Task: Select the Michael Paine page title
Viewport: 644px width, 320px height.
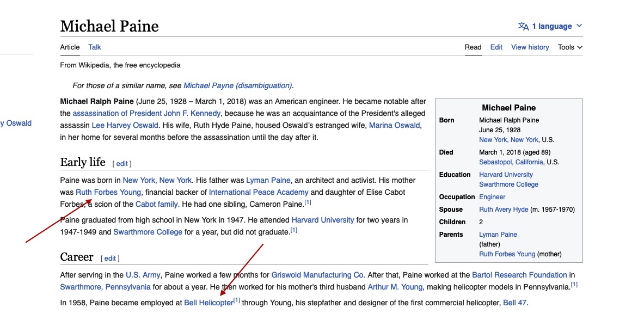Action: click(x=109, y=26)
